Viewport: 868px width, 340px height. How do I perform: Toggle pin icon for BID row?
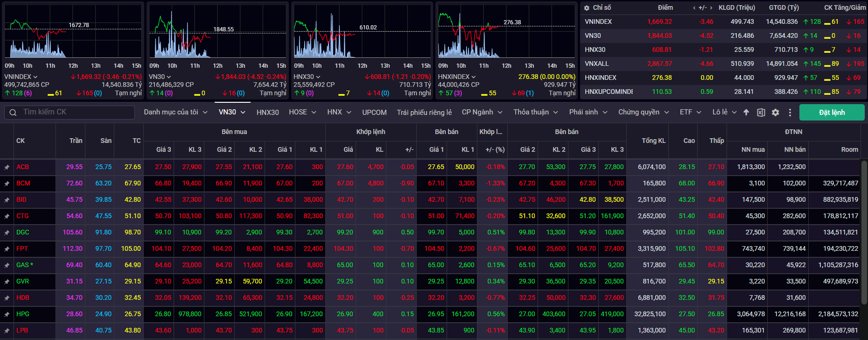(x=7, y=200)
